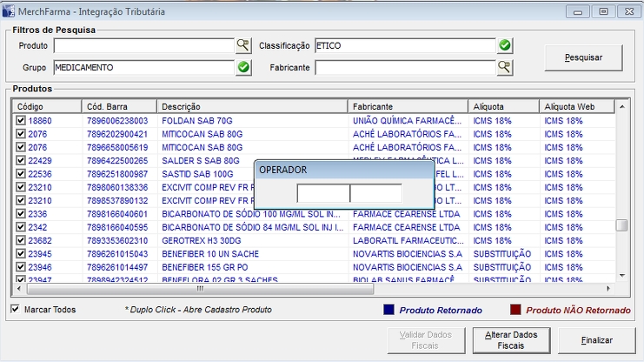Click left input box in OPERADOR dialog

[323, 193]
